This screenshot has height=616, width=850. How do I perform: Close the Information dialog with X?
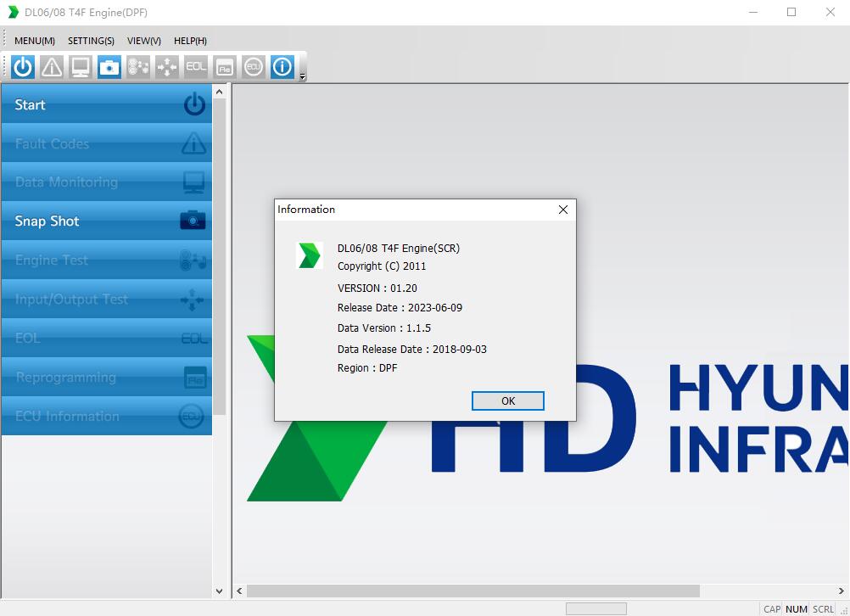click(x=563, y=210)
